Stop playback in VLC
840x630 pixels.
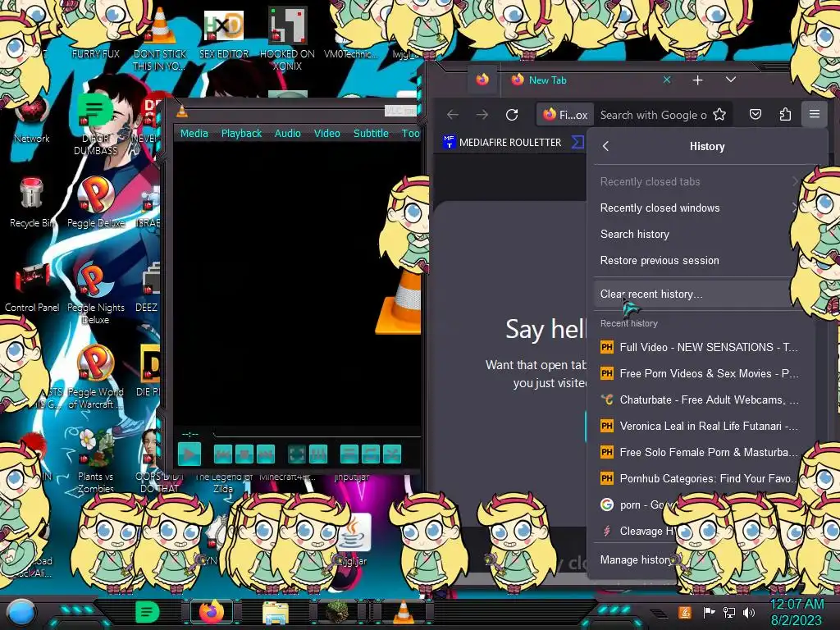pos(244,454)
